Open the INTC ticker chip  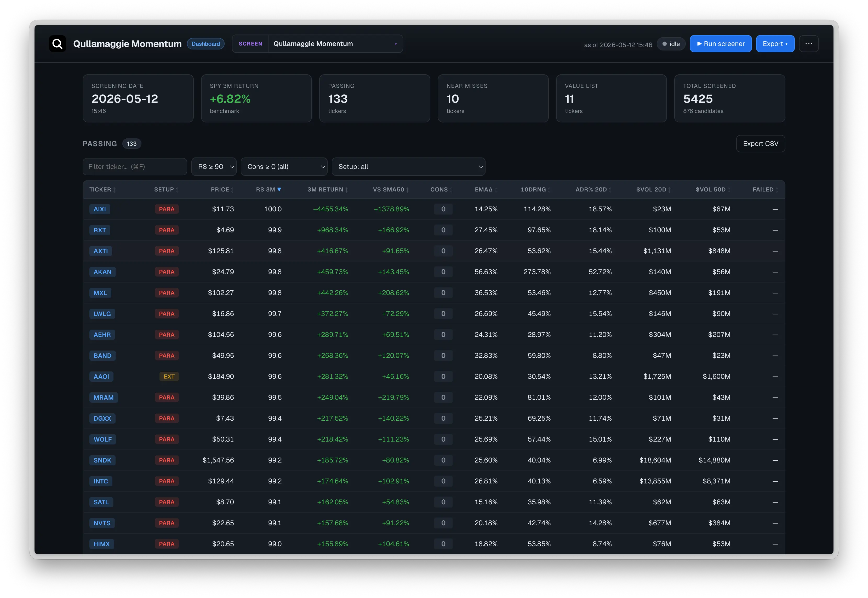tap(101, 482)
